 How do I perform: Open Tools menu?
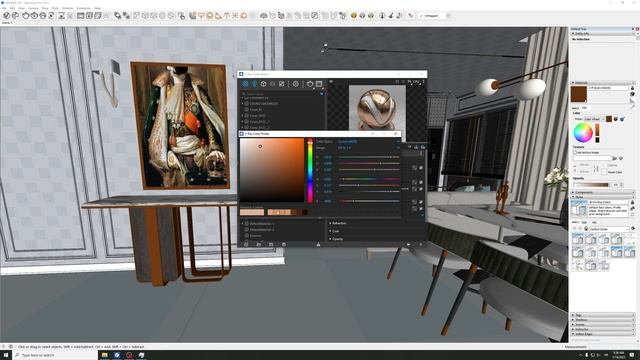[55, 8]
